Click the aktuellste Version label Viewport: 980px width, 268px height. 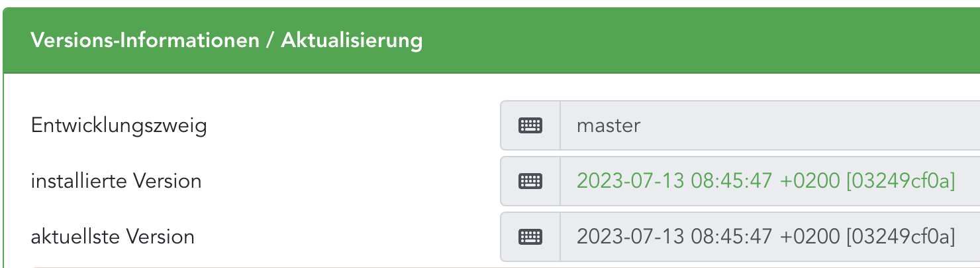pos(113,237)
